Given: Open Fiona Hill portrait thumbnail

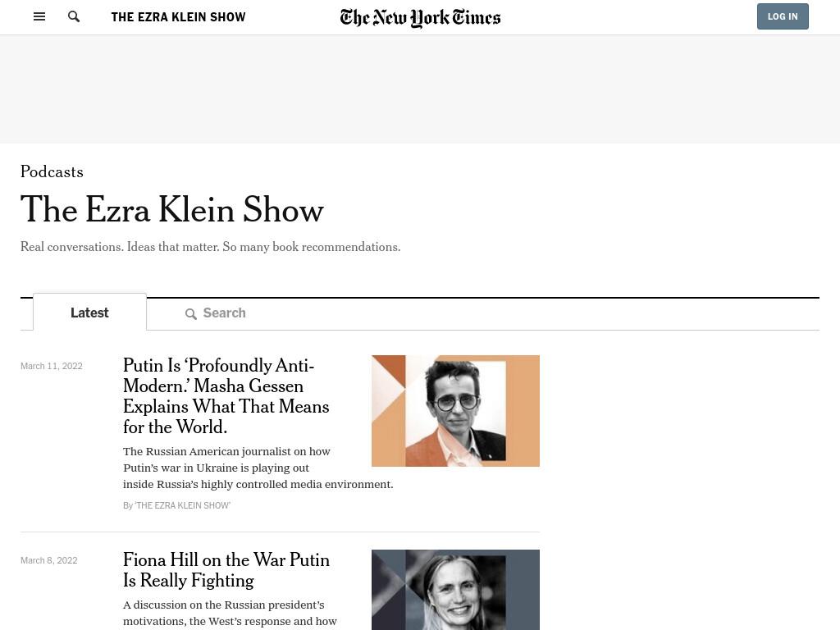Looking at the screenshot, I should pyautogui.click(x=455, y=590).
